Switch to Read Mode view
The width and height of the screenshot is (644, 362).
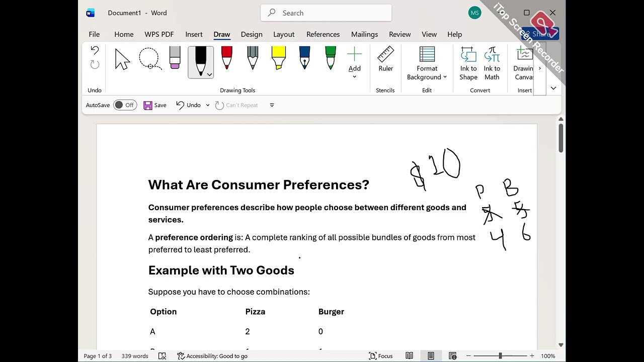410,356
